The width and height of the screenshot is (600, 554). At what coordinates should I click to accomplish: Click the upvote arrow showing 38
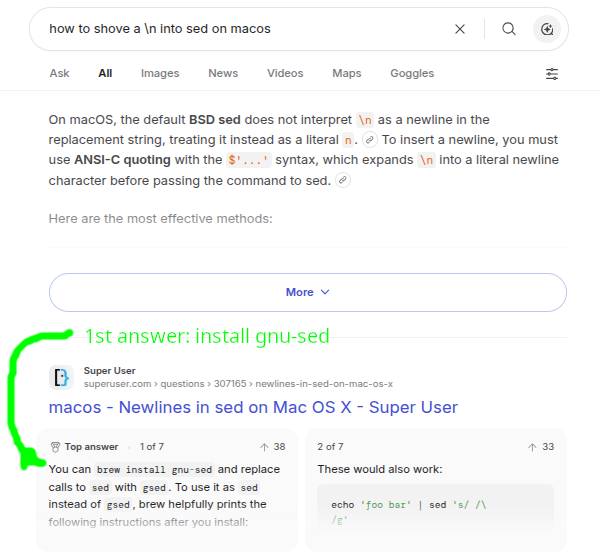264,447
